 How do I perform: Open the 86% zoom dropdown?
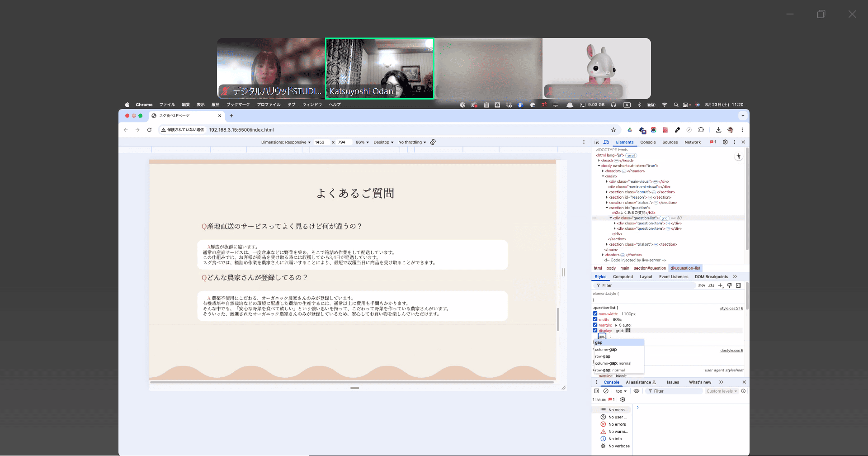pyautogui.click(x=362, y=142)
